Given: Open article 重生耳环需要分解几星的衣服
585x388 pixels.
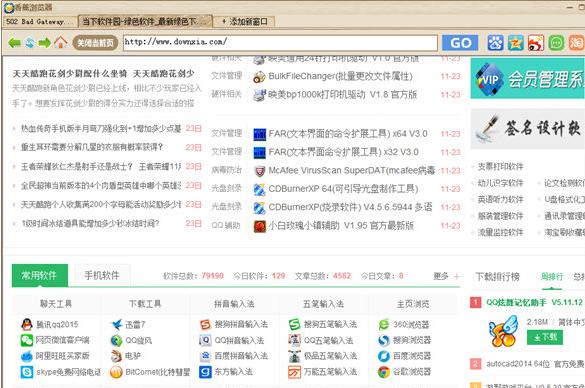Looking at the screenshot, I should [92, 147].
